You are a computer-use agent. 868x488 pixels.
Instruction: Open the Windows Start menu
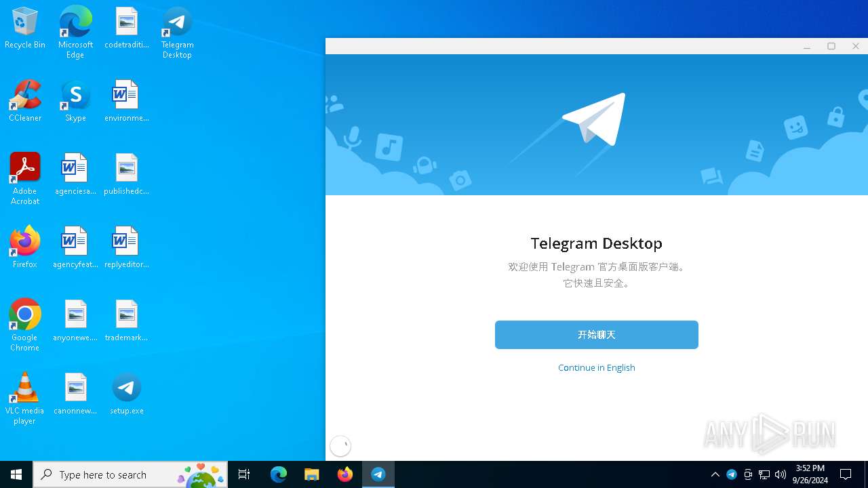coord(16,474)
